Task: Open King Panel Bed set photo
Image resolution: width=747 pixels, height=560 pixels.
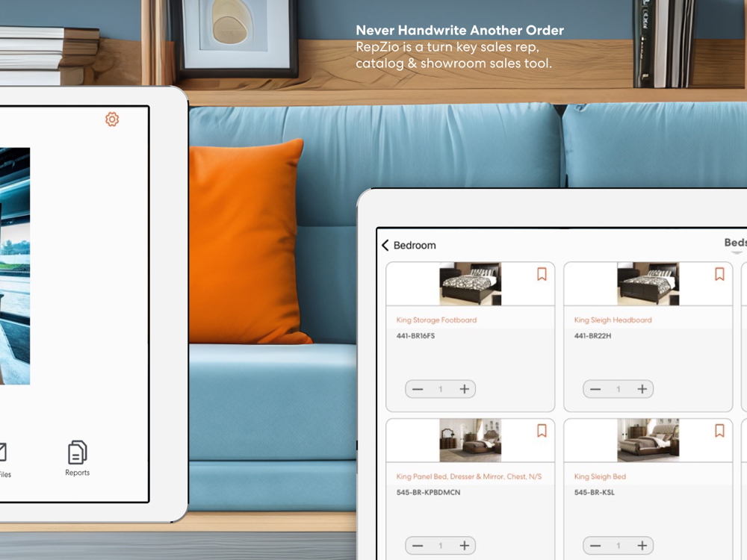Action: 470,441
